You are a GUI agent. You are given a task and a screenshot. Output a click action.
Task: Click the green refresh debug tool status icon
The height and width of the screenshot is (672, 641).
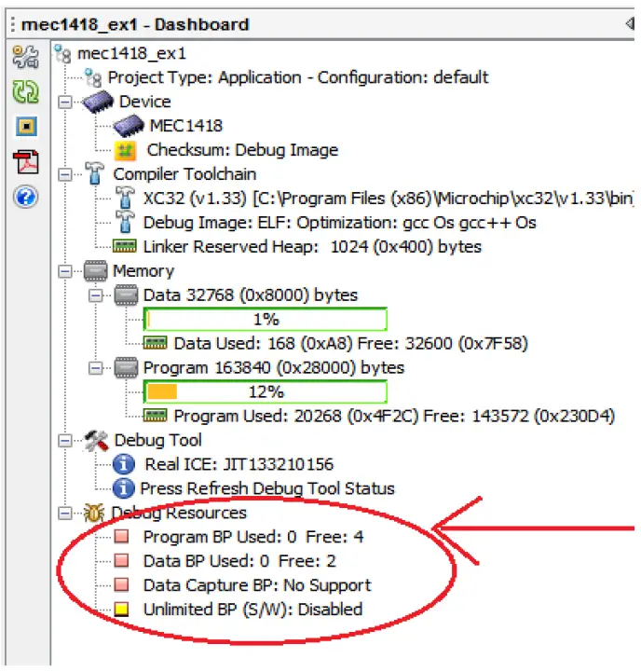(x=25, y=91)
